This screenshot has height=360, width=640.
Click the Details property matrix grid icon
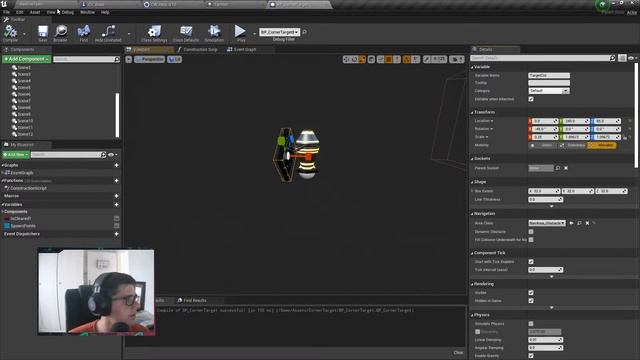pos(622,58)
